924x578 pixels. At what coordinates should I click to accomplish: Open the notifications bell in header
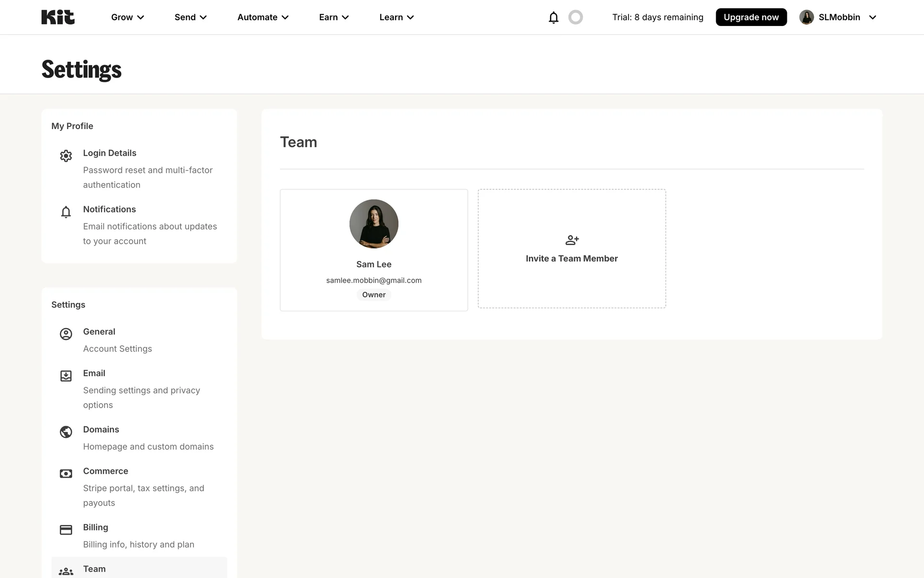coord(553,17)
